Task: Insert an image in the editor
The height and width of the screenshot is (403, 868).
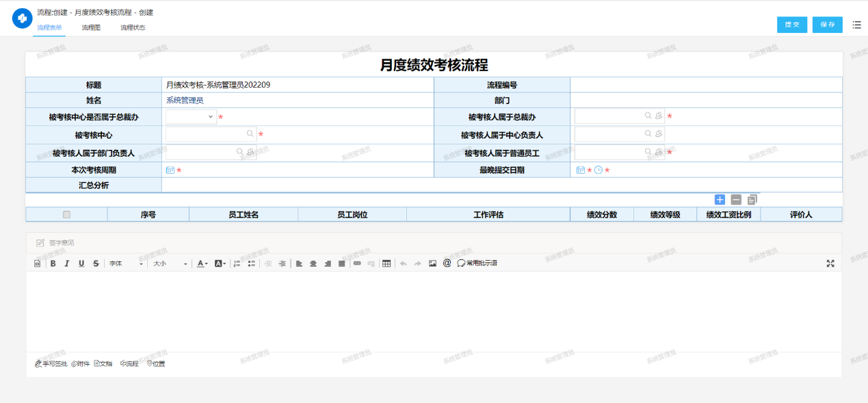Action: pos(432,263)
